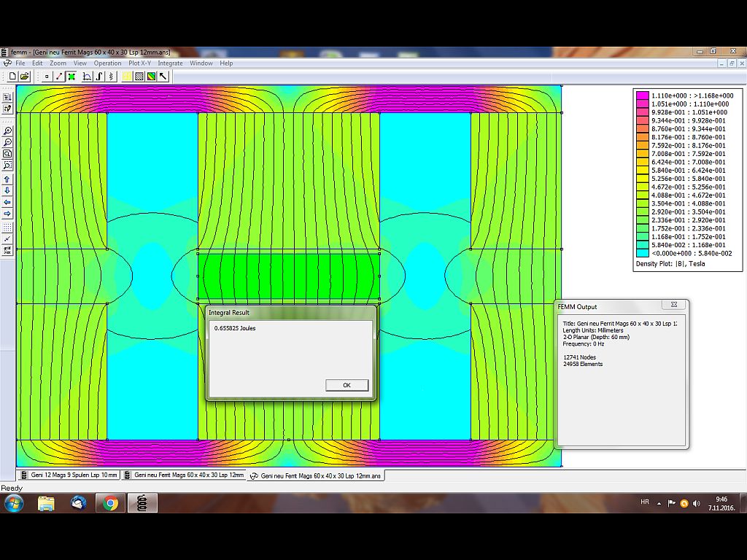
Task: Toggle the contour line mode button
Action: (59, 76)
